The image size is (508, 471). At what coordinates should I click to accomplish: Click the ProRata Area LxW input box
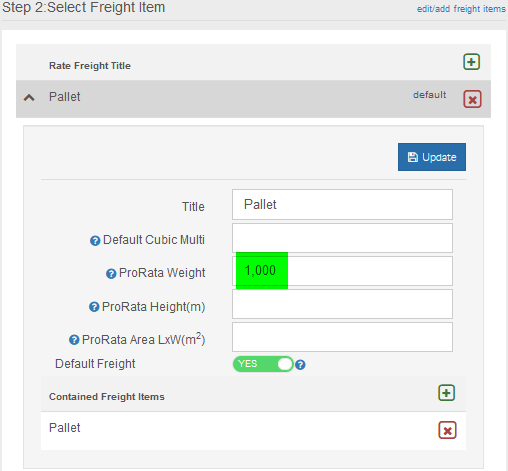342,337
